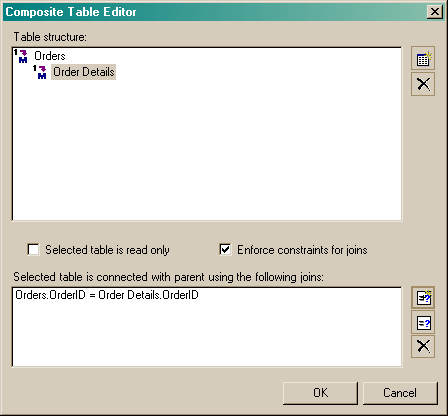Click the 'Enforce constraints for joins' label text
448x416 pixels.
pos(302,250)
